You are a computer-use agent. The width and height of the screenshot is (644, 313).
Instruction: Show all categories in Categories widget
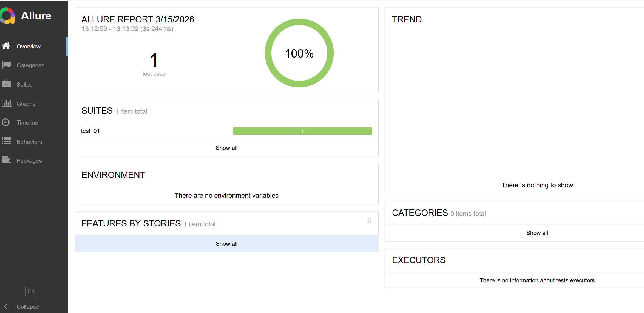tap(537, 233)
